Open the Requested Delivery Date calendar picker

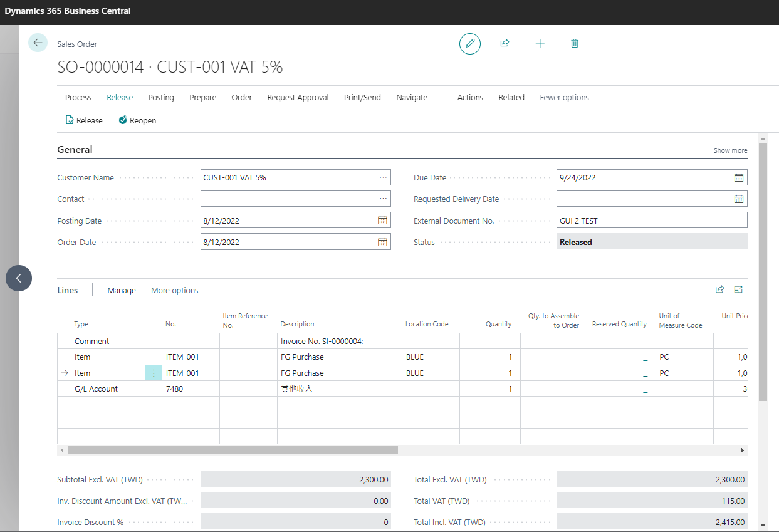[739, 199]
